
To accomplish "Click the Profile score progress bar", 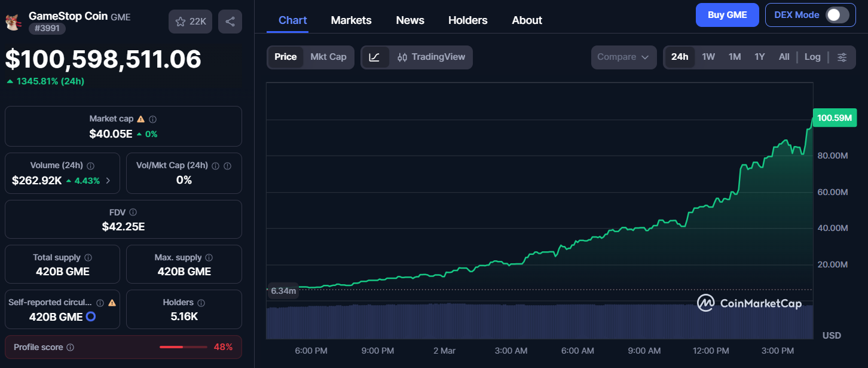I will [x=183, y=347].
